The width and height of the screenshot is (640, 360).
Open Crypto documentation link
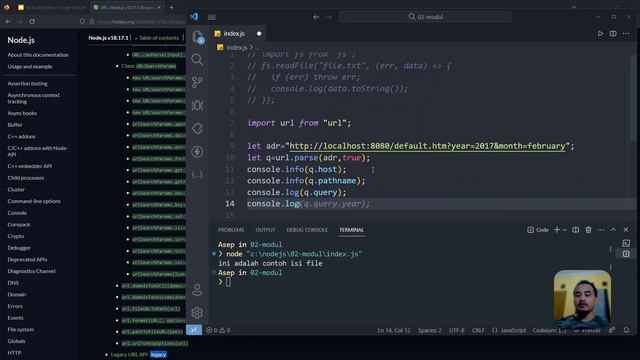click(16, 236)
